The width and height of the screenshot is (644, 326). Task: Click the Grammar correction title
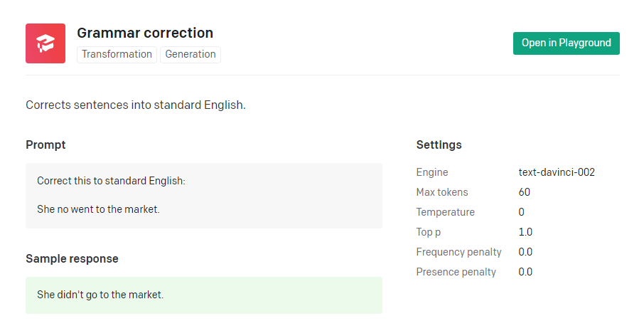click(145, 33)
